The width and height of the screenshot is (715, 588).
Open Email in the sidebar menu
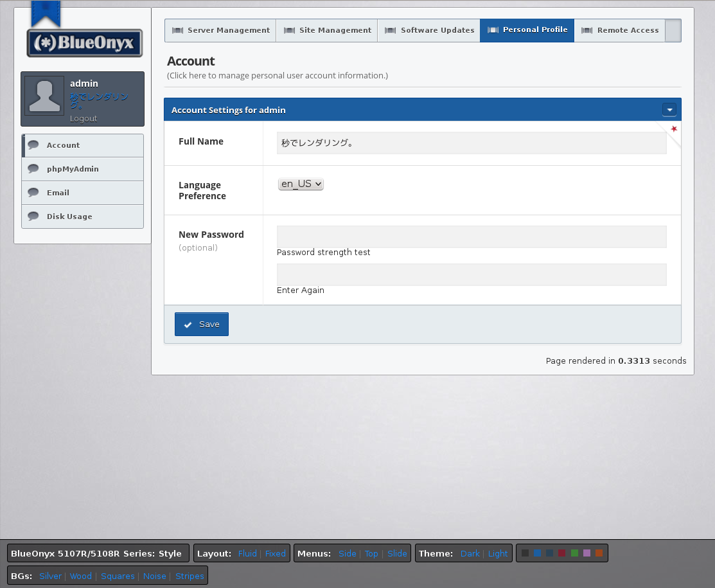58,193
